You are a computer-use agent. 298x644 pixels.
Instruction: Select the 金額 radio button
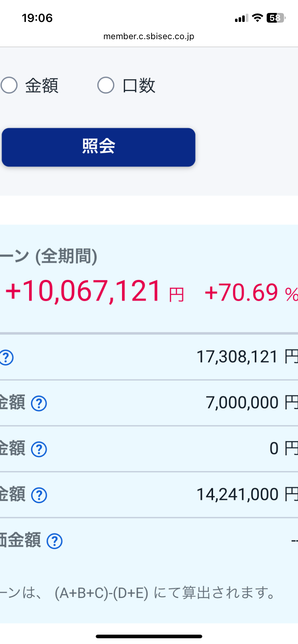click(9, 86)
